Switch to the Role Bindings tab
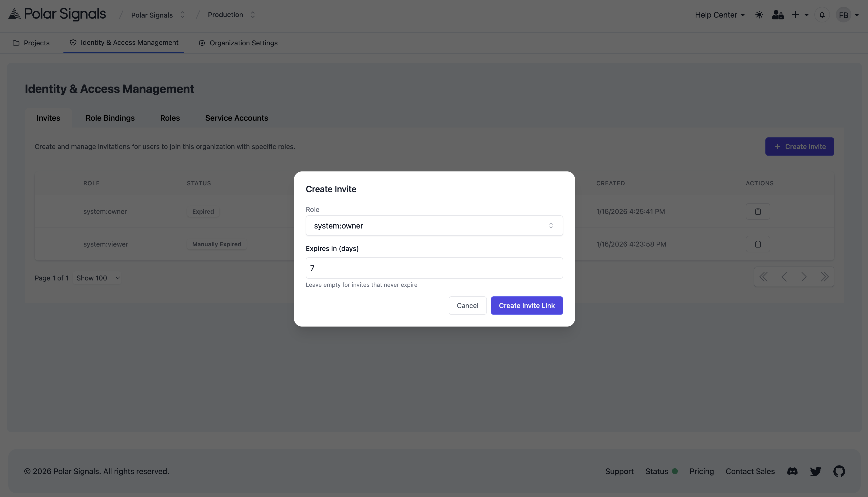This screenshot has height=497, width=868. (110, 118)
